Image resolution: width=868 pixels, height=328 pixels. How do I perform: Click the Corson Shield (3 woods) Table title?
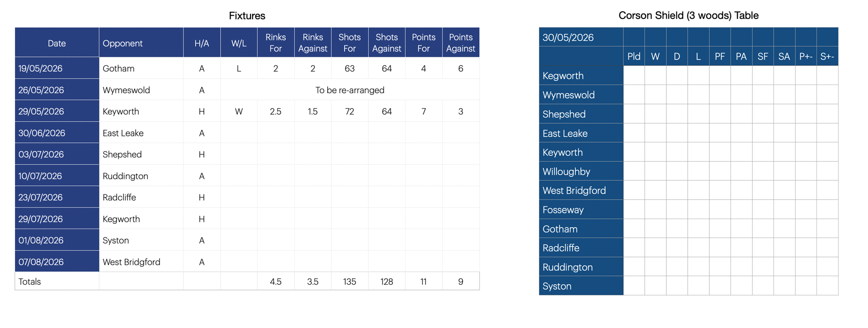coord(688,15)
